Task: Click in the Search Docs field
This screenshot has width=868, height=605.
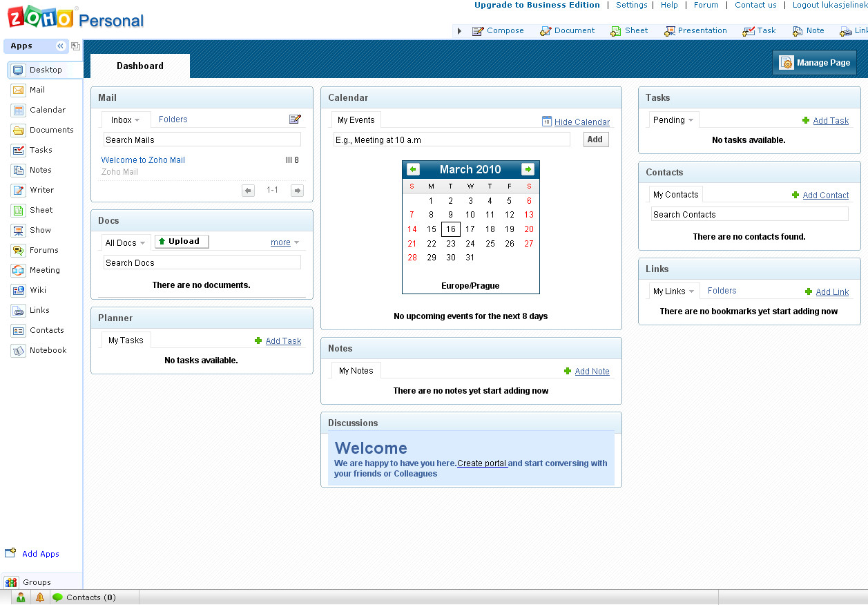Action: 202,262
